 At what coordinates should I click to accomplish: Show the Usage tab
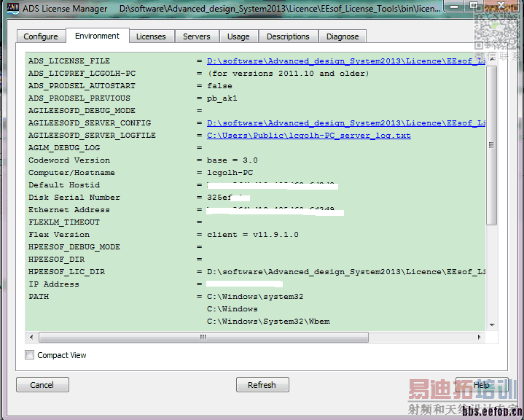tap(238, 36)
